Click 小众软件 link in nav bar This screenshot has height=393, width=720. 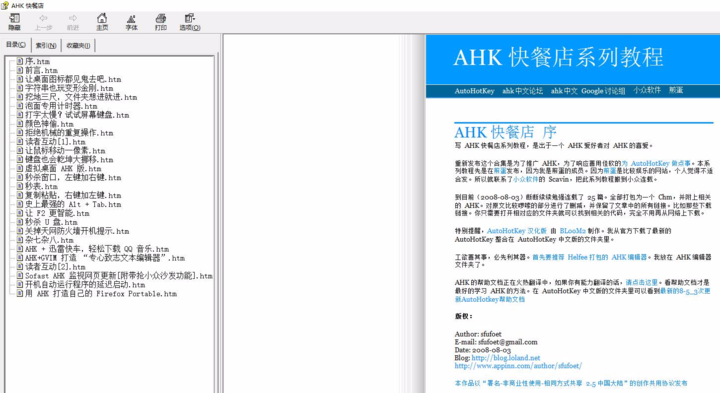click(647, 90)
